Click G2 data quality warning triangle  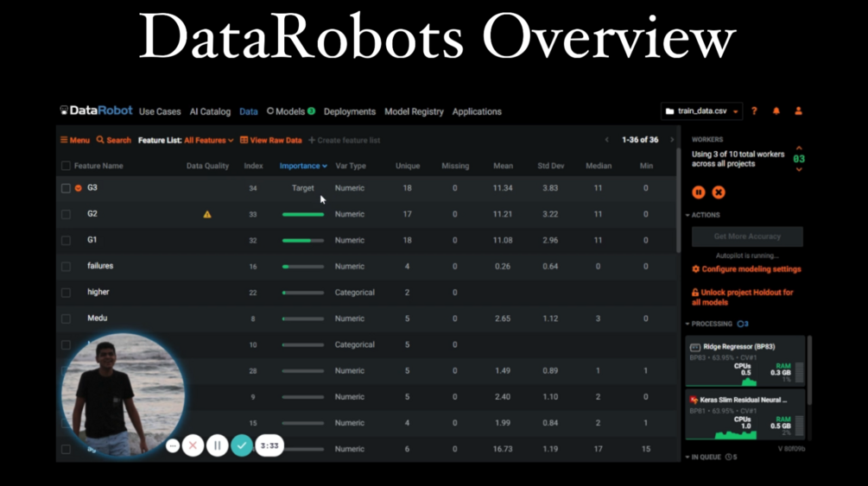point(207,214)
